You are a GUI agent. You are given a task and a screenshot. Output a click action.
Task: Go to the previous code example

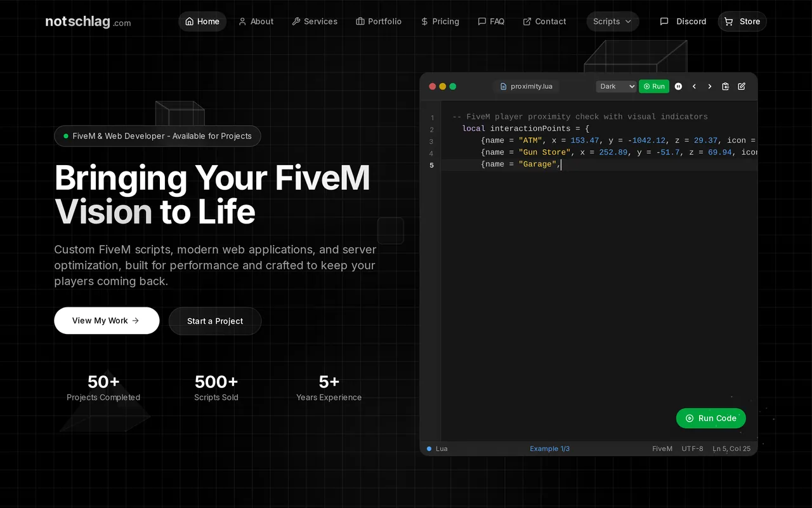click(x=694, y=86)
